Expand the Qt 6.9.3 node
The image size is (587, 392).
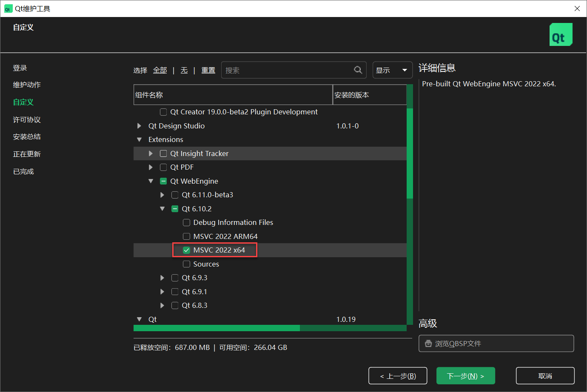(x=162, y=278)
